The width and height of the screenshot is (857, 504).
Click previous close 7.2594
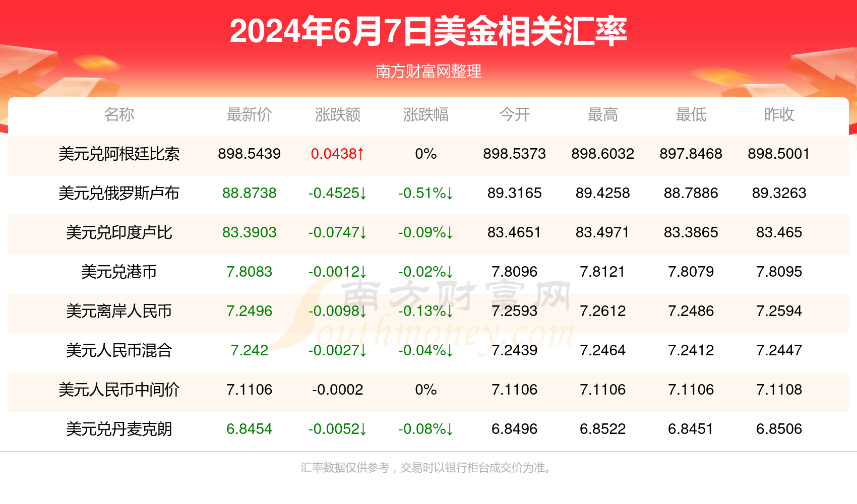tap(779, 311)
